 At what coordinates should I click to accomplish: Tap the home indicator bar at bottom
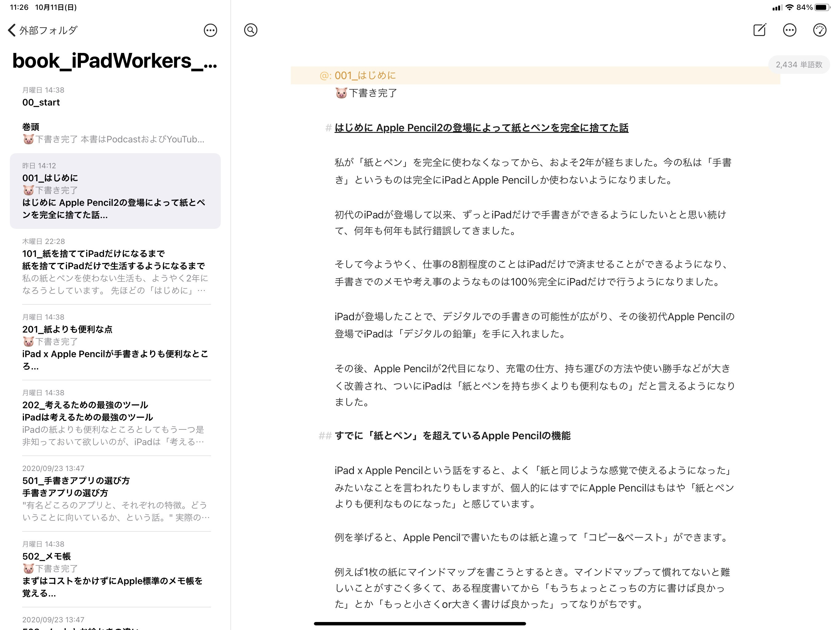pyautogui.click(x=420, y=624)
